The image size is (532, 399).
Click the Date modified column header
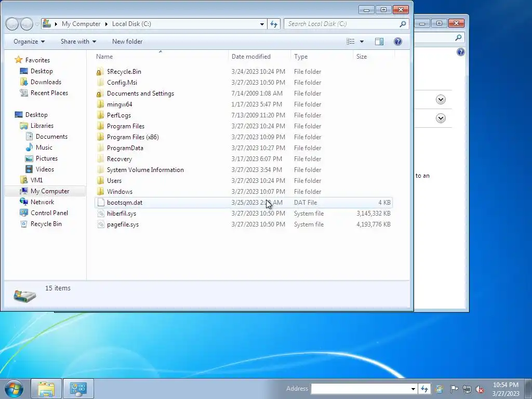[x=260, y=56]
